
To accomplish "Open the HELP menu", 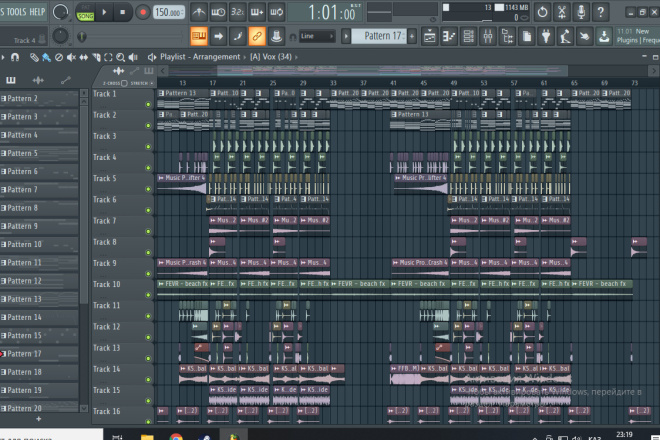I will [x=37, y=12].
